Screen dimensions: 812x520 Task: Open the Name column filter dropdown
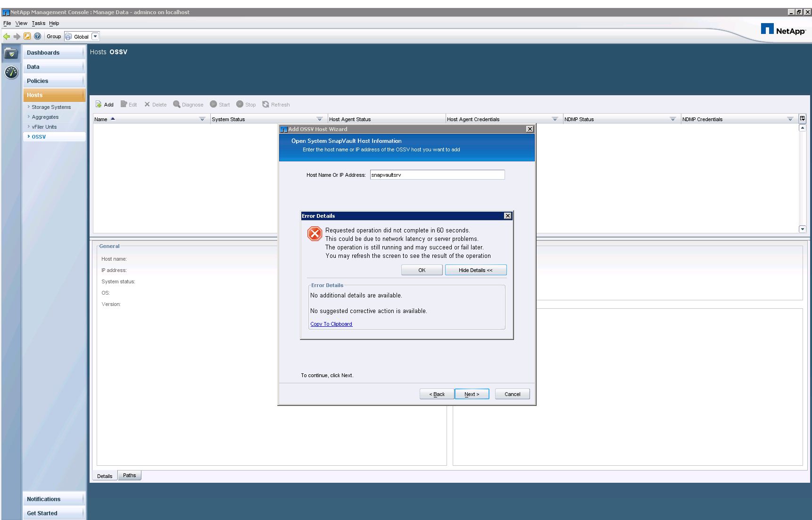pyautogui.click(x=202, y=119)
